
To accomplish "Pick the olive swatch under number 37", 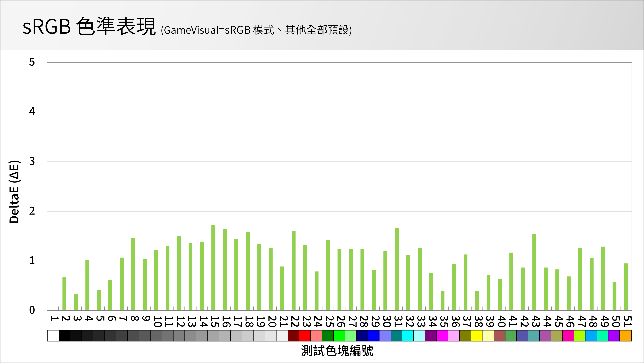I will pos(465,336).
